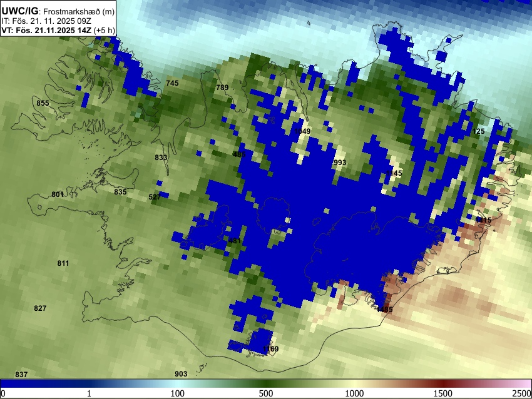This screenshot has width=532, height=399.
Task: Select the map value 1415
Action: 483,220
